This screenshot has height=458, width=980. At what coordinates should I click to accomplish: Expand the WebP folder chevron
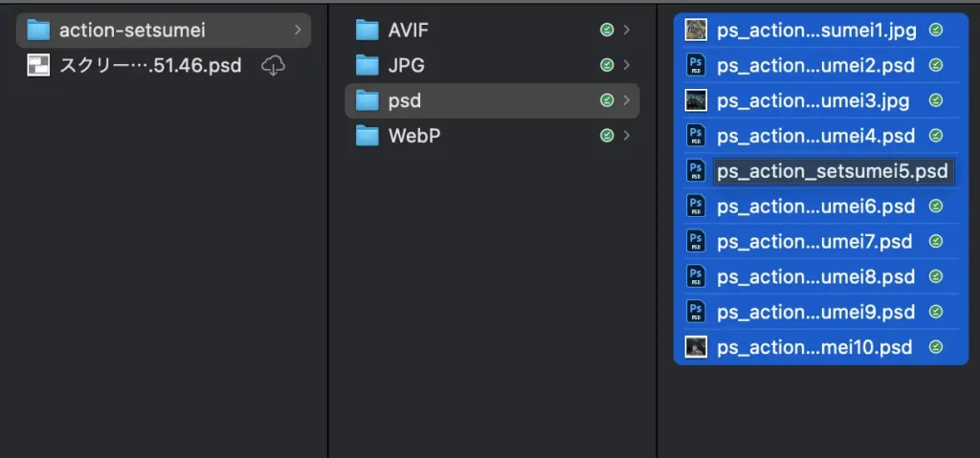click(626, 136)
